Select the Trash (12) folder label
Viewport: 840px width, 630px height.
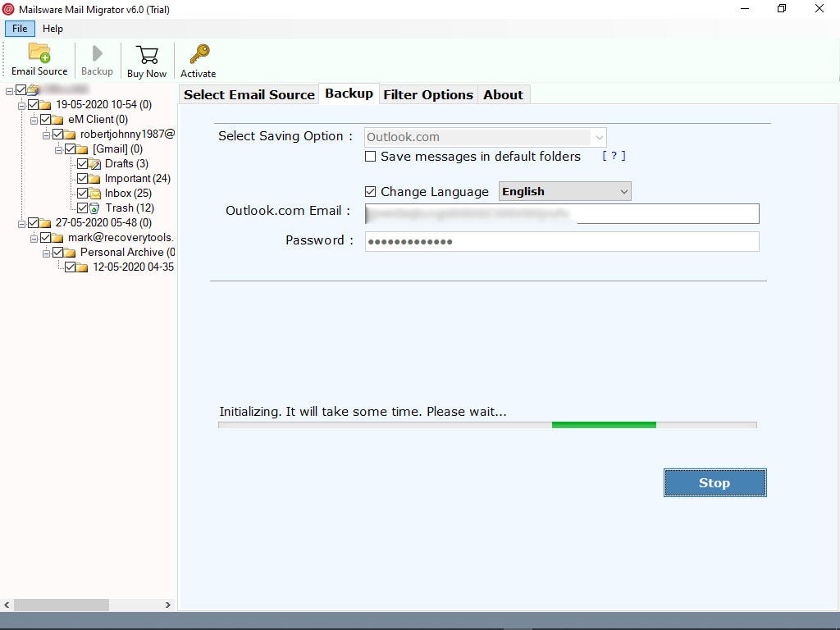click(130, 208)
